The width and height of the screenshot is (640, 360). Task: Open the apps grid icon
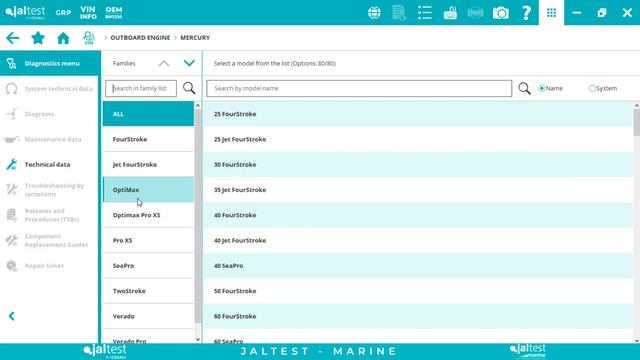[551, 13]
